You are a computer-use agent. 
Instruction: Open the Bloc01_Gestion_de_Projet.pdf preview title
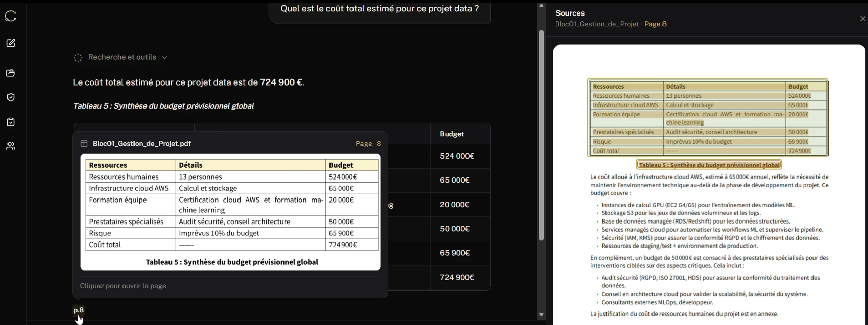(142, 144)
